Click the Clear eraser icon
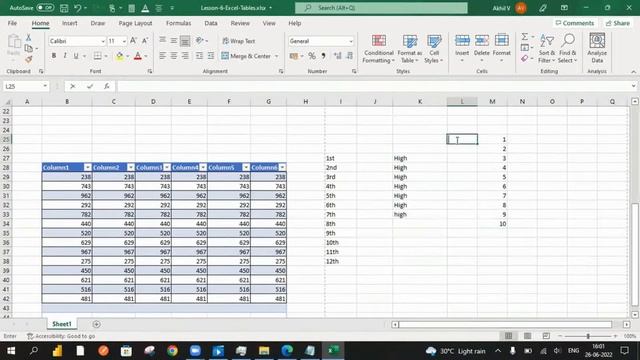Screen dimensions: 640x360 click(525, 59)
